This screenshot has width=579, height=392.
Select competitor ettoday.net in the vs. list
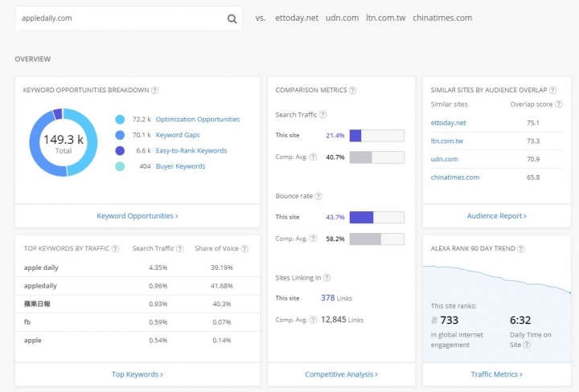(x=297, y=18)
